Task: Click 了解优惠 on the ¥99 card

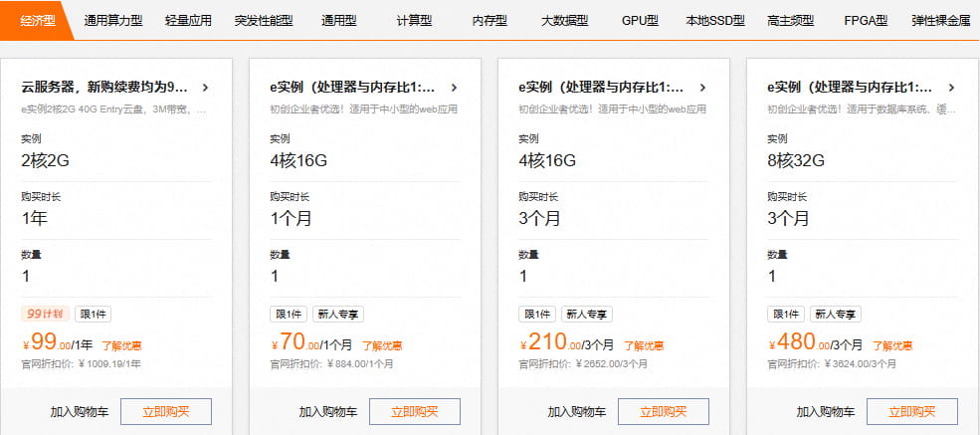Action: point(120,346)
